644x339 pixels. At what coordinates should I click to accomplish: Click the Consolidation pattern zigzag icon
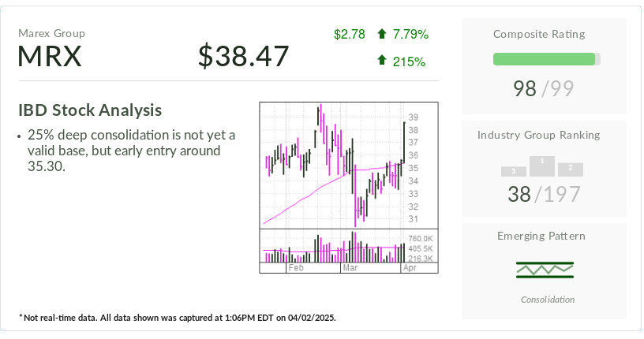point(544,270)
